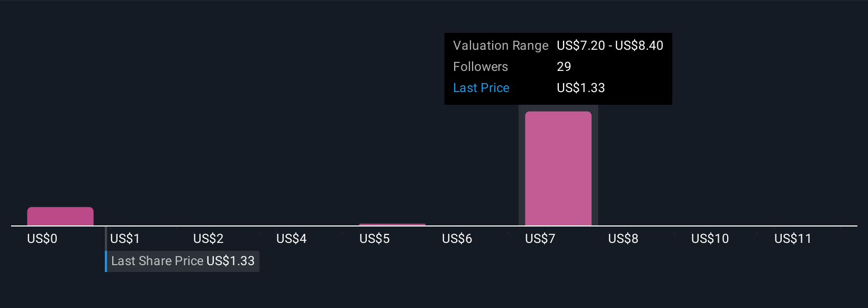Click the Followers row in tooltip
This screenshot has width=868, height=308.
tap(558, 67)
